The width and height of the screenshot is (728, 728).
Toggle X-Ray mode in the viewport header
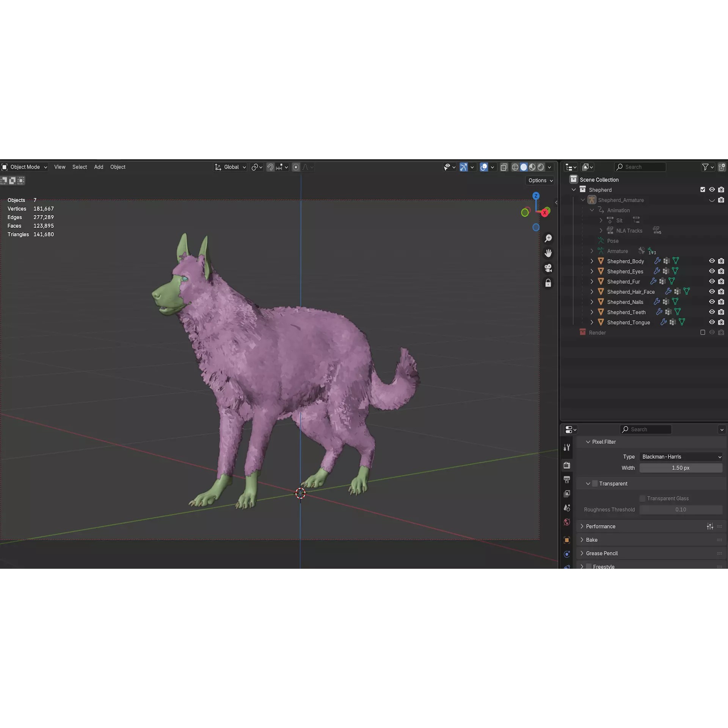point(504,167)
